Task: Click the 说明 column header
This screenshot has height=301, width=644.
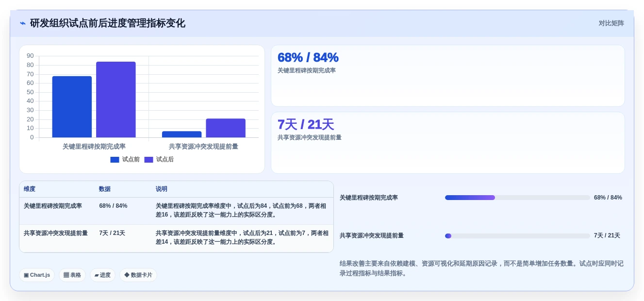Action: (162, 189)
